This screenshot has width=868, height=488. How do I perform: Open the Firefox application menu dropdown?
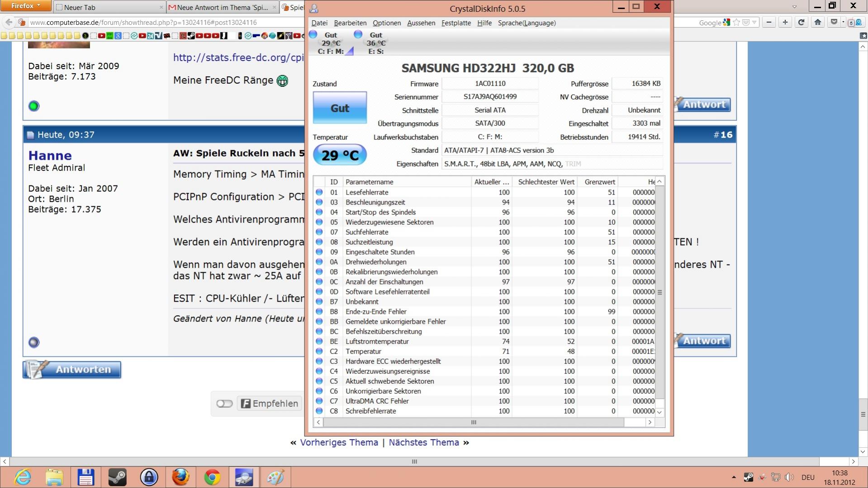[26, 6]
